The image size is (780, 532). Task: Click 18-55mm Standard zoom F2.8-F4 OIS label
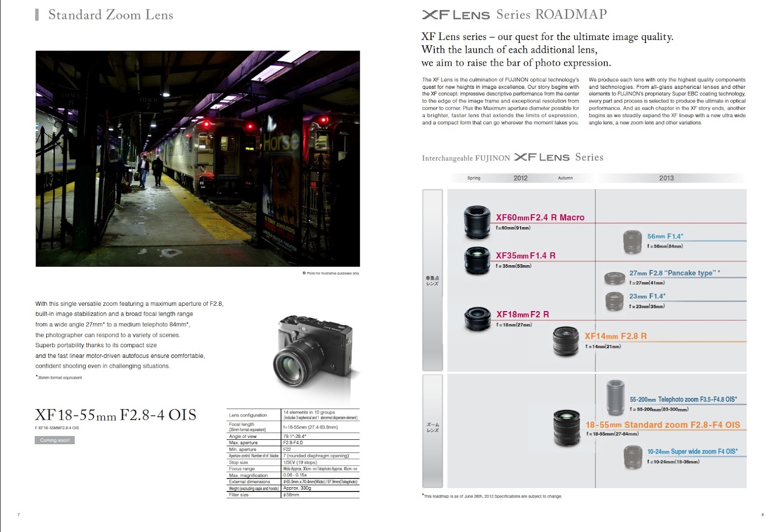point(663,425)
